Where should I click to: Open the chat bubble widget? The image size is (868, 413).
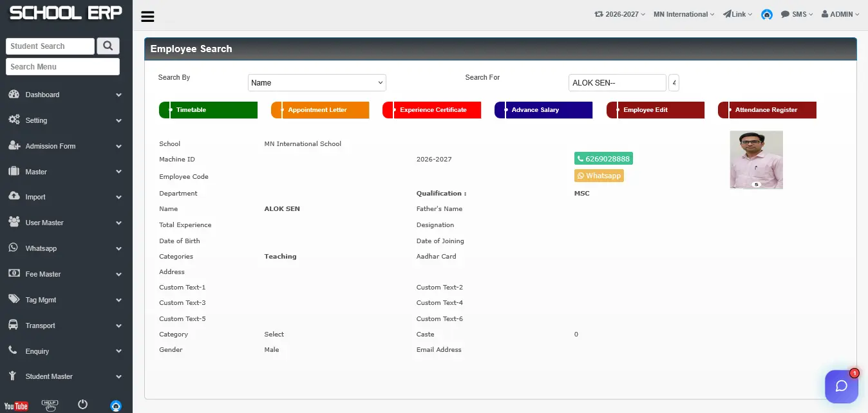(842, 386)
